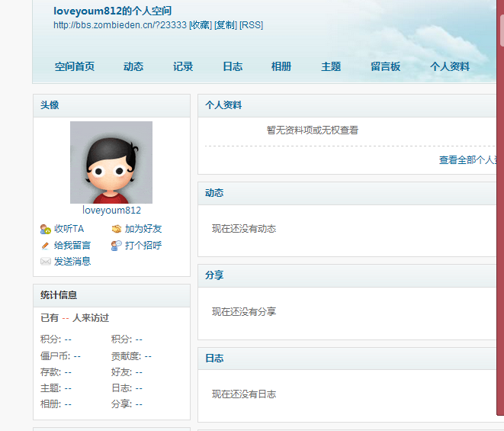Click the 分享 panel header
The image size is (504, 431).
[x=347, y=275]
